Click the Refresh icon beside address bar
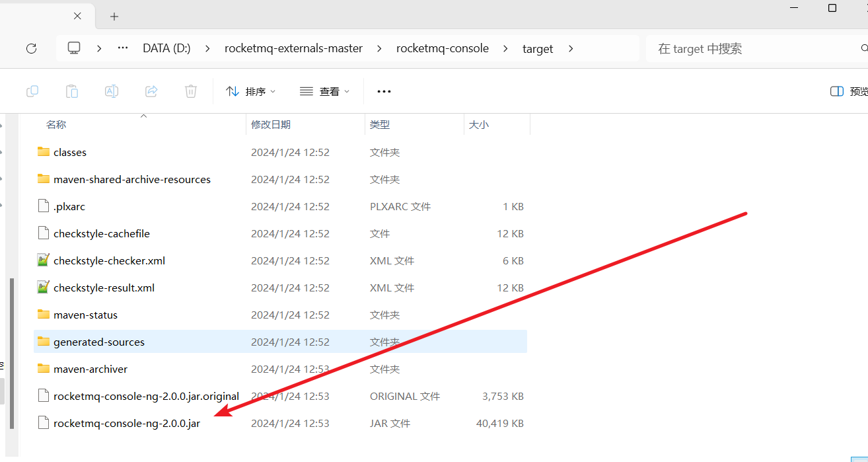This screenshot has width=868, height=462. point(31,48)
